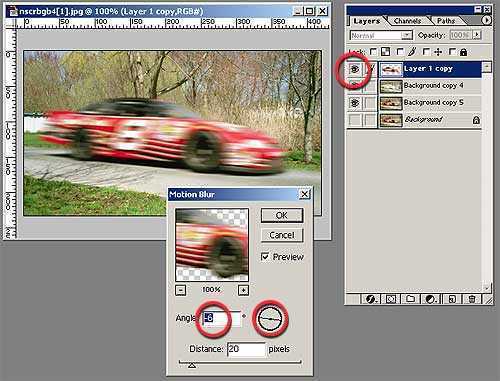Viewport: 500px width, 381px height.
Task: Click Cancel in Motion Blur dialog
Action: (282, 235)
